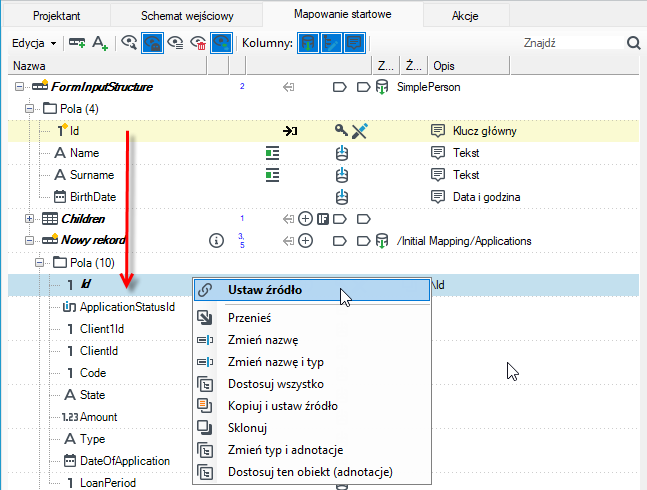Viewport: 647px width, 490px height.
Task: Click the key icon in the Id row
Action: coord(341,130)
